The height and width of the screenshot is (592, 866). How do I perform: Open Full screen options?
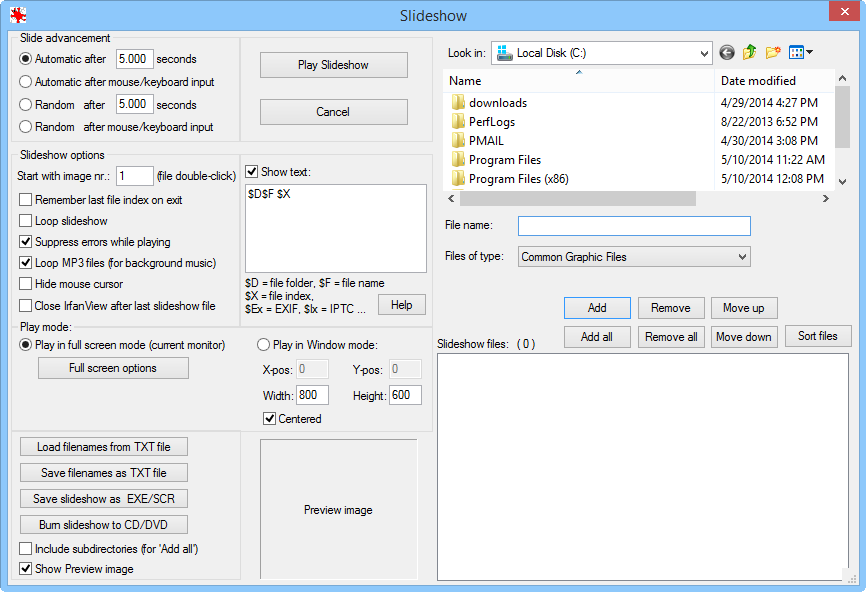(113, 368)
